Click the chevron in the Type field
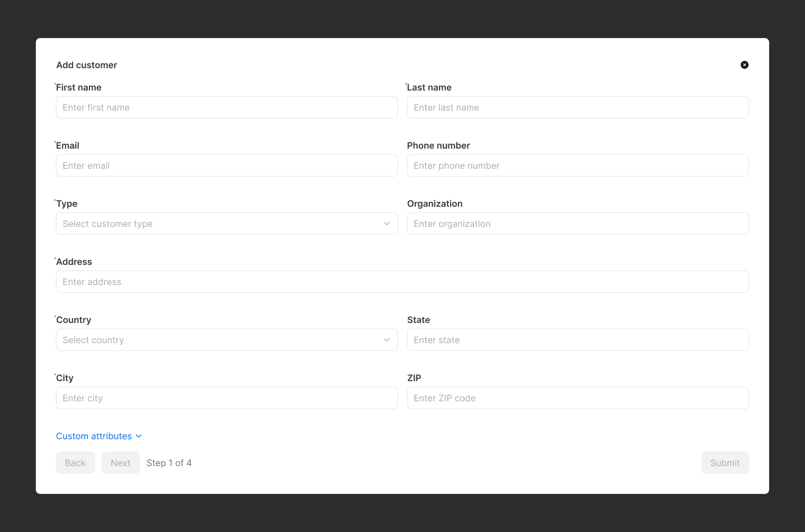805x532 pixels. [387, 224]
